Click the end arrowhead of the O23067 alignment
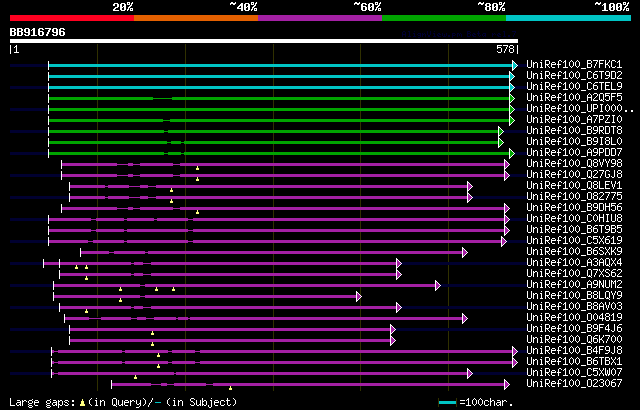 [x=507, y=385]
